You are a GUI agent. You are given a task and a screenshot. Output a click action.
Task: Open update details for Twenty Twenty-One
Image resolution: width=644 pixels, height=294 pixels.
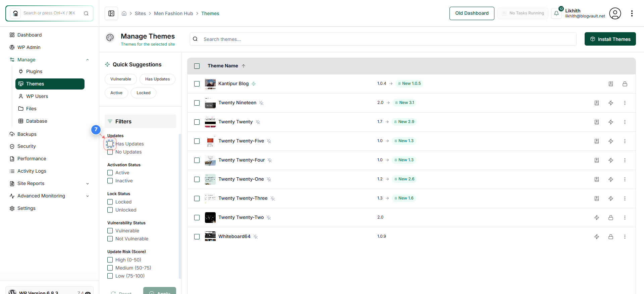[597, 179]
